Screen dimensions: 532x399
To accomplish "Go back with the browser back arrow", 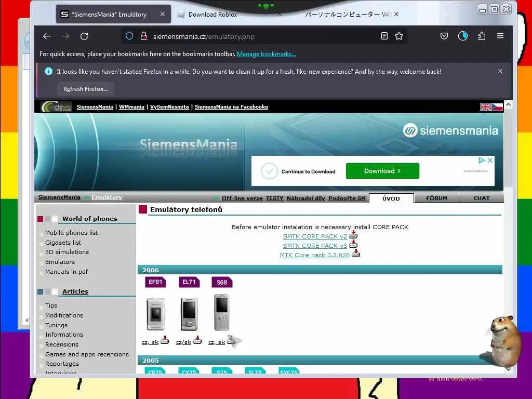I will coord(47,36).
